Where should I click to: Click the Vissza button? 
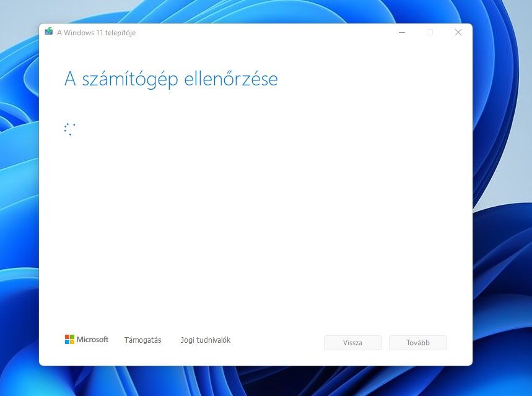pyautogui.click(x=353, y=343)
